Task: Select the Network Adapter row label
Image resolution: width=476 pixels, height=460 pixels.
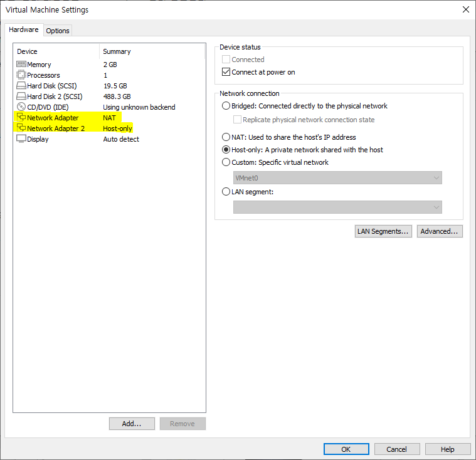Action: pos(53,118)
